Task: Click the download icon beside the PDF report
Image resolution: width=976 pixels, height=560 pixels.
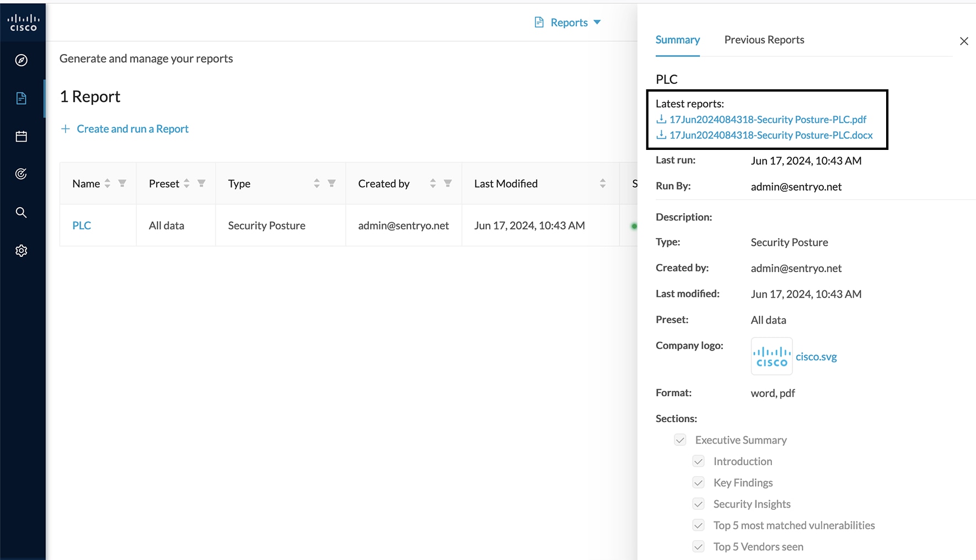Action: 661,119
